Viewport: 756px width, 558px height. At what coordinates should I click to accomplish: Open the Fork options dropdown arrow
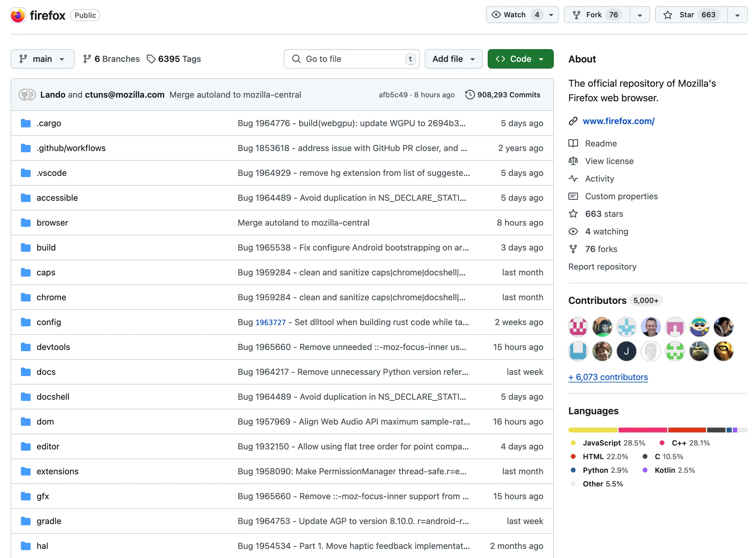pyautogui.click(x=640, y=15)
